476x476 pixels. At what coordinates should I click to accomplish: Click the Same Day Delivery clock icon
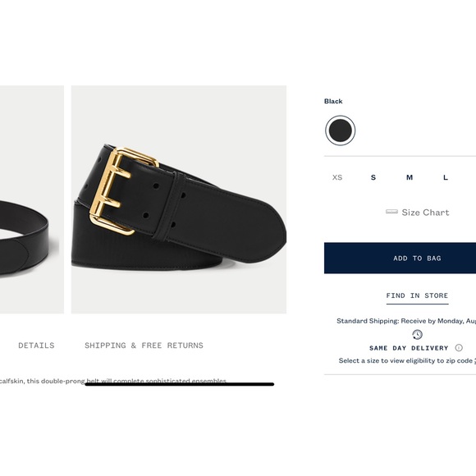[x=417, y=335]
